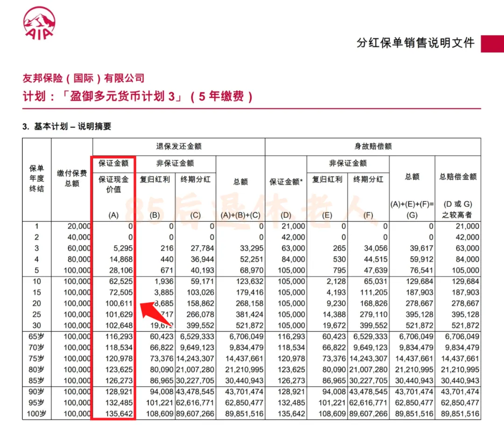Viewport: 504px width, 427px height.
Task: Click surrender total 179,416 in year 15
Action: tap(249, 292)
